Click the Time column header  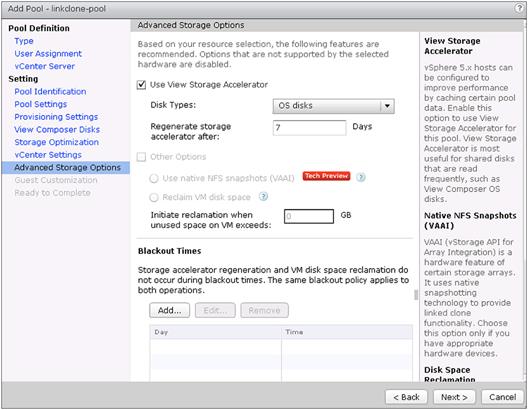[347, 332]
